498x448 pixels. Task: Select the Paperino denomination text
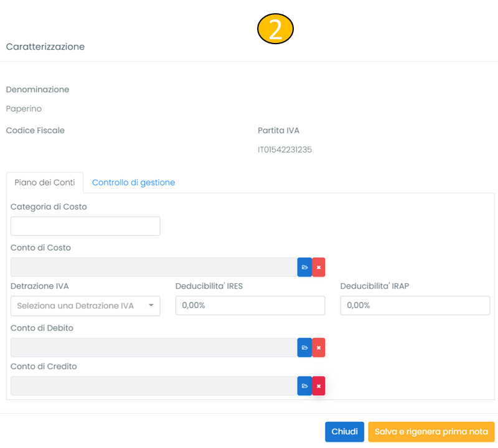[x=24, y=109]
